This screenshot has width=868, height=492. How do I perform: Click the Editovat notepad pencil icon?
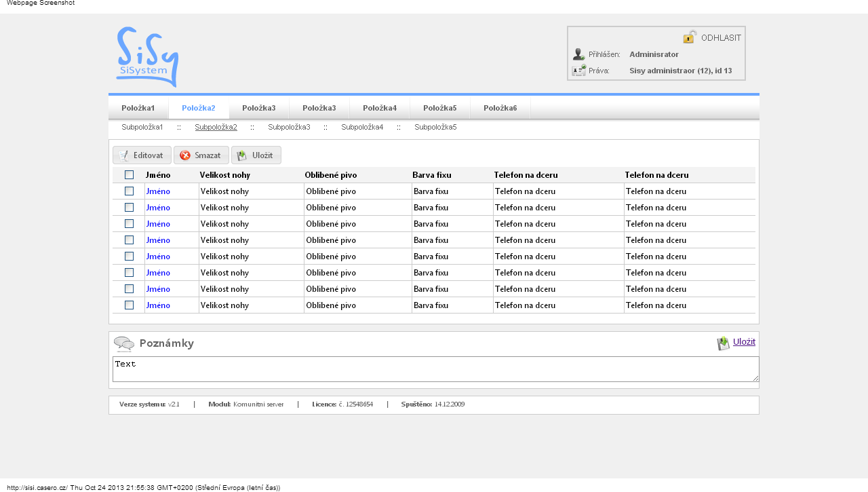tap(123, 155)
